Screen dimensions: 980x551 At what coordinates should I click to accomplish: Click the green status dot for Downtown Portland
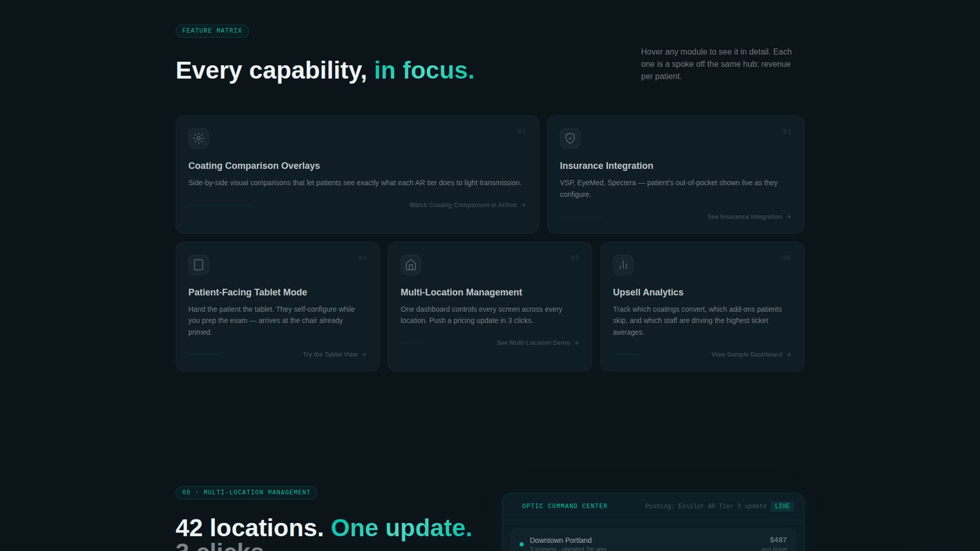point(522,544)
